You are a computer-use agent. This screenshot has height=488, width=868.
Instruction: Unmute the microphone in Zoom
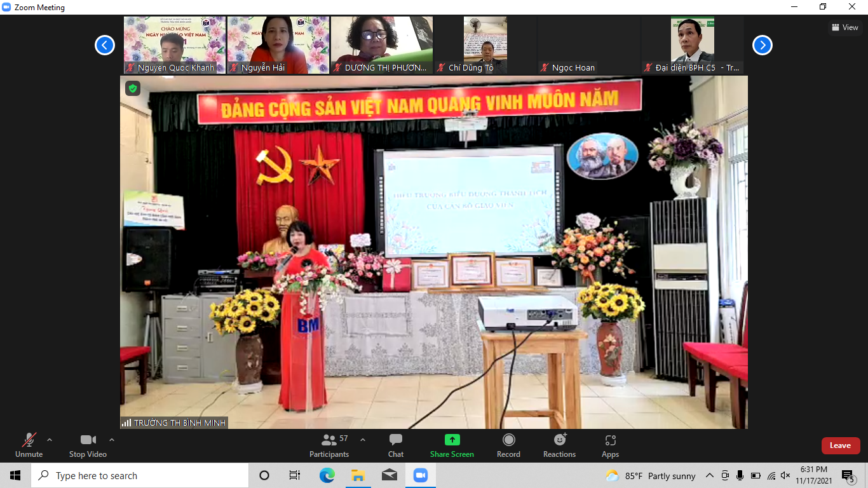coord(29,445)
